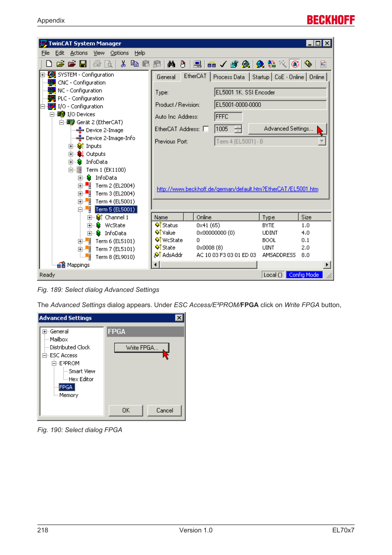Expand the Inputs node
This screenshot has width=392, height=555.
point(71,146)
